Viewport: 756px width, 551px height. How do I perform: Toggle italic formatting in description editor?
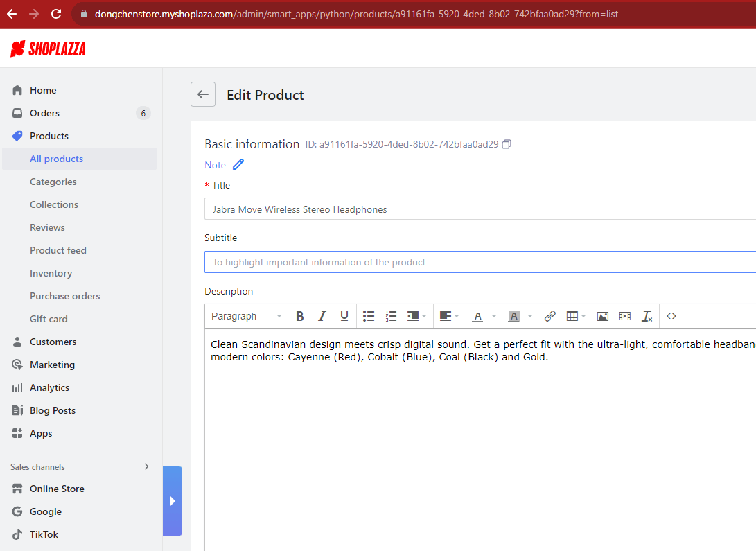pyautogui.click(x=322, y=316)
